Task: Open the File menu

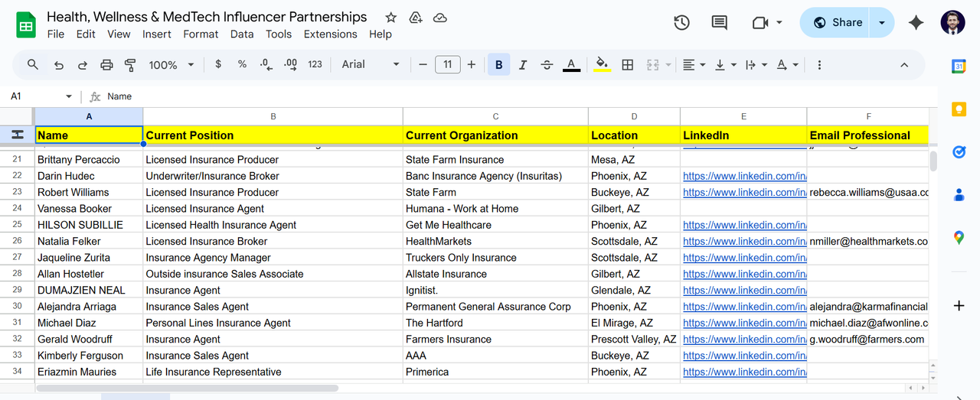Action: (56, 34)
